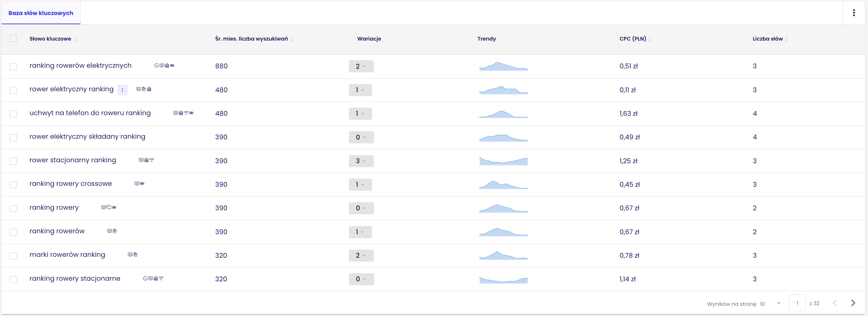This screenshot has width=868, height=316.
Task: Click screen icon for 'marki rowerów ranking'
Action: 130,255
